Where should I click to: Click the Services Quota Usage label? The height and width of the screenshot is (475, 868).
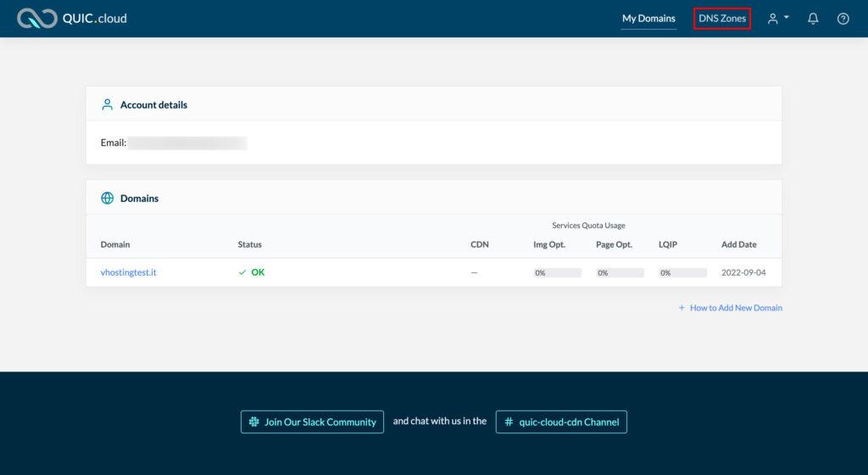point(588,226)
